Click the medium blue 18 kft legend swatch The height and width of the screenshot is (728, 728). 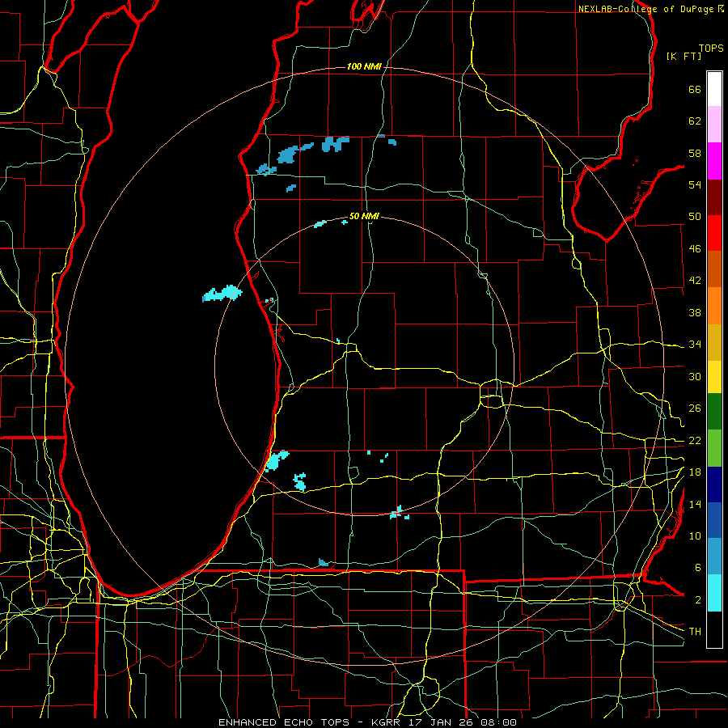714,520
